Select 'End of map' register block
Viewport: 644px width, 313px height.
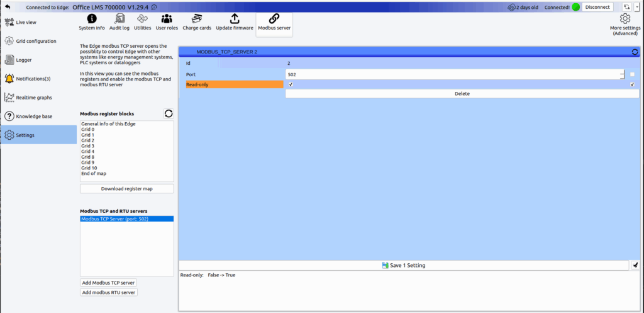[x=94, y=174]
